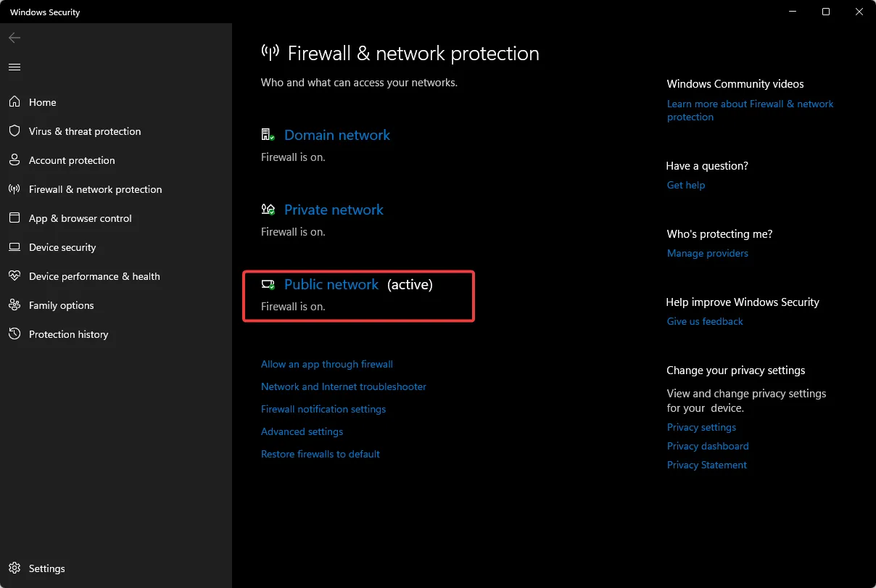Image resolution: width=876 pixels, height=588 pixels.
Task: Launch Network and Internet troubleshooter
Action: (344, 386)
